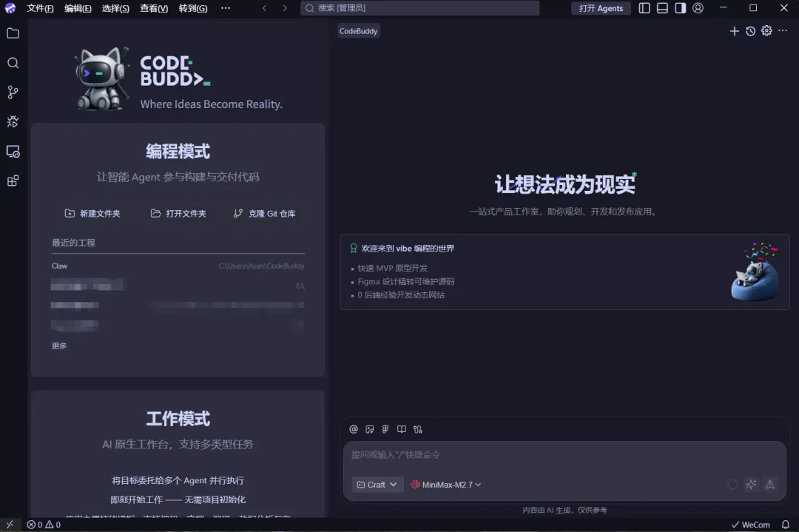Screen dimensions: 799x532
Task: Open chat history clock icon
Action: [x=751, y=31]
